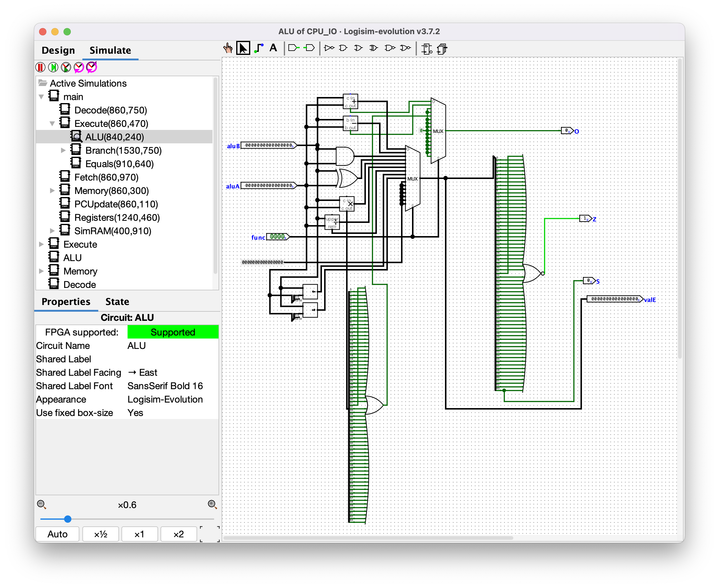719x588 pixels.
Task: Pick the NOT gate tool
Action: click(x=329, y=48)
